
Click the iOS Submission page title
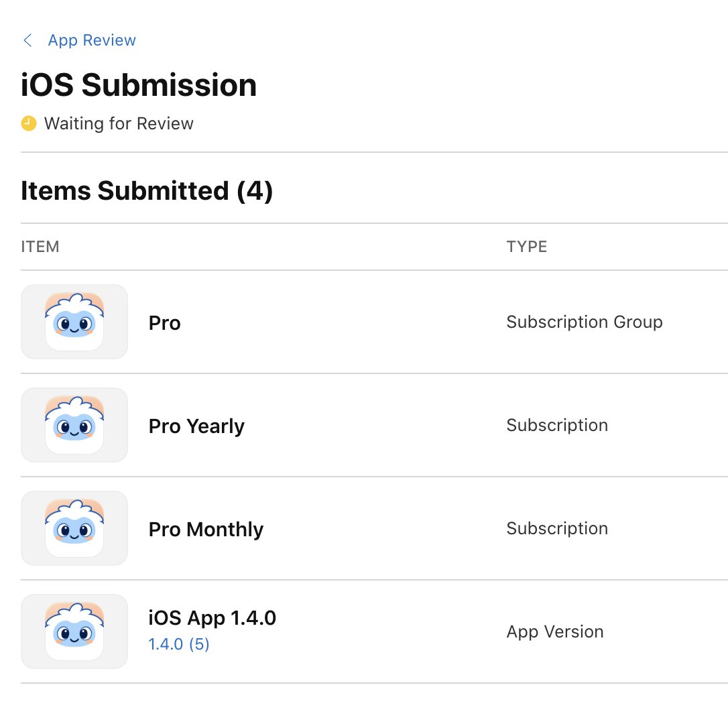[x=139, y=85]
